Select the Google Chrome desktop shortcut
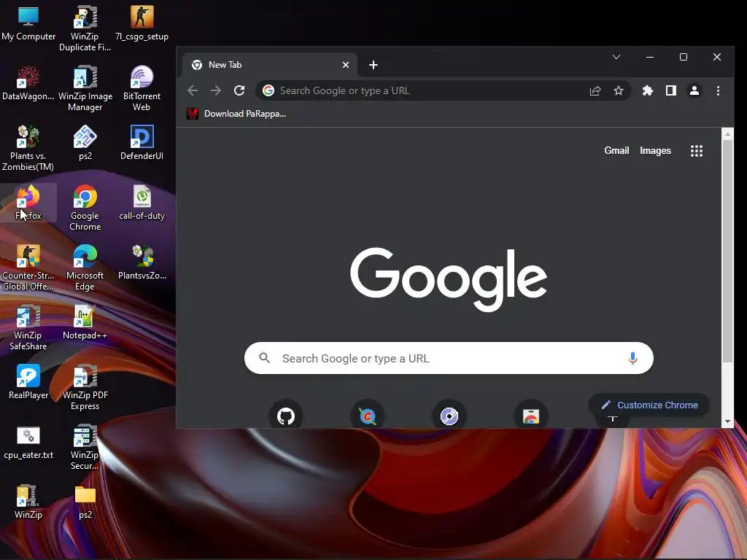 (85, 208)
